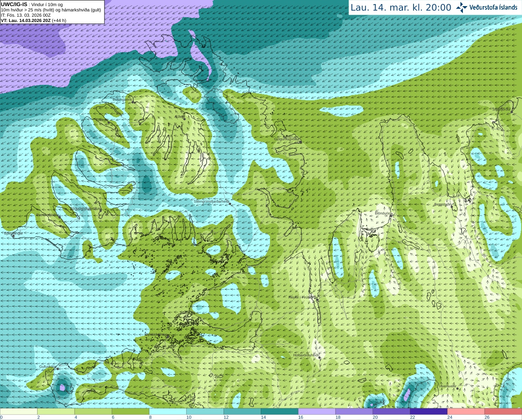Click the 0–2 m/s pale yellow legend swatch
This screenshot has width=522, height=420.
point(19,411)
